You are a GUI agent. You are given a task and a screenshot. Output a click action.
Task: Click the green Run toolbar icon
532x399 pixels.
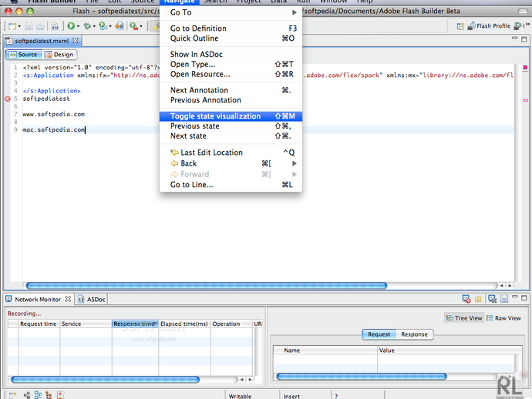click(x=71, y=25)
